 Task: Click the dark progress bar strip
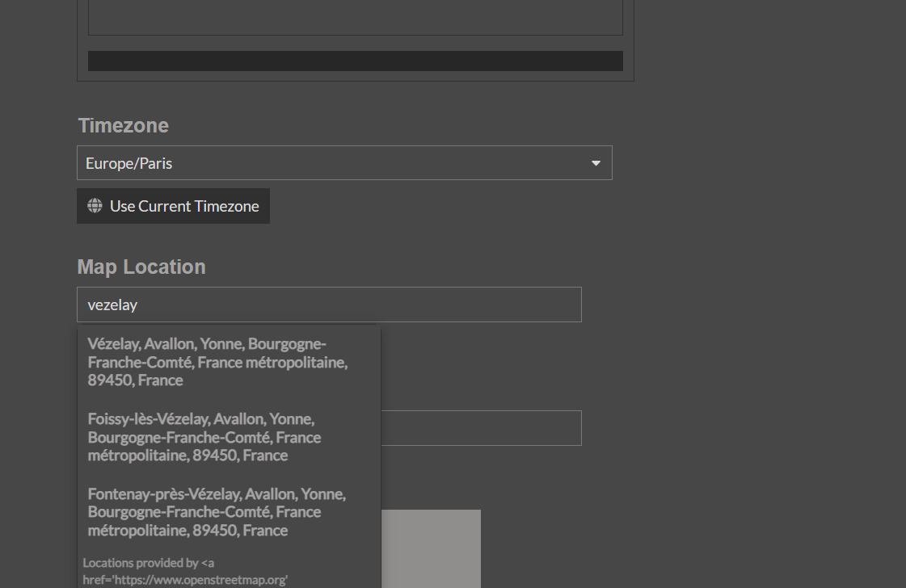pos(356,61)
